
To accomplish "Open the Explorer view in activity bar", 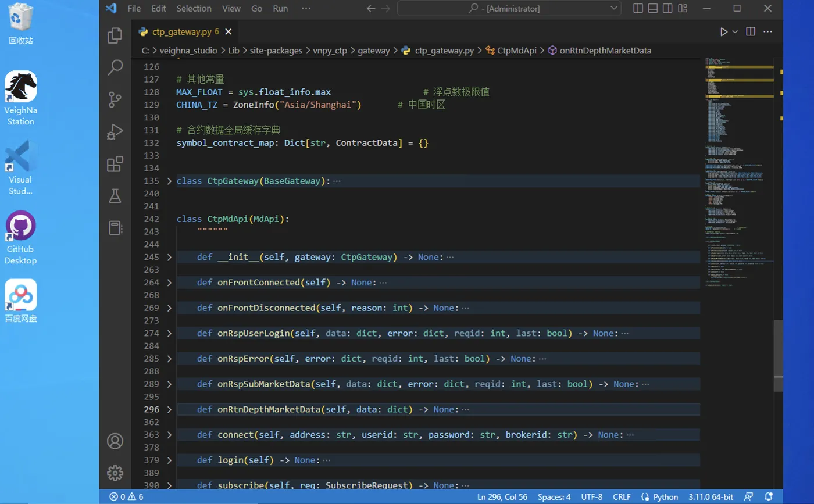I will pos(115,35).
